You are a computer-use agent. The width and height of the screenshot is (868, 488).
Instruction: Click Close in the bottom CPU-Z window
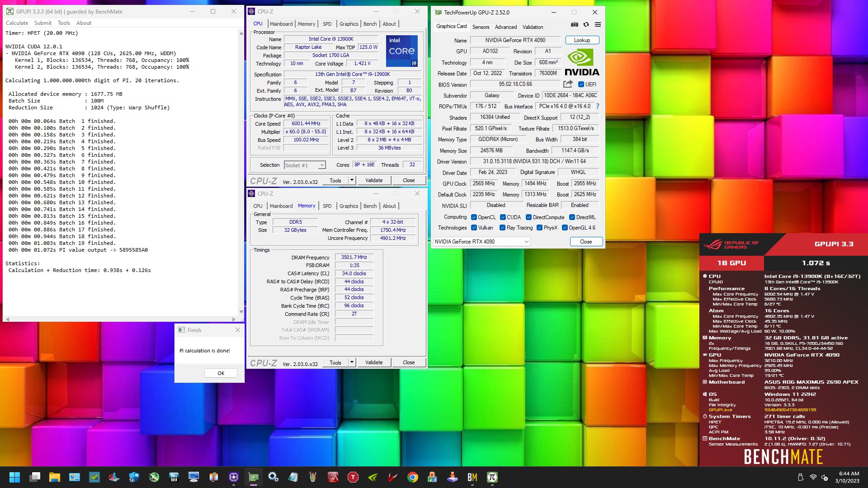click(409, 362)
